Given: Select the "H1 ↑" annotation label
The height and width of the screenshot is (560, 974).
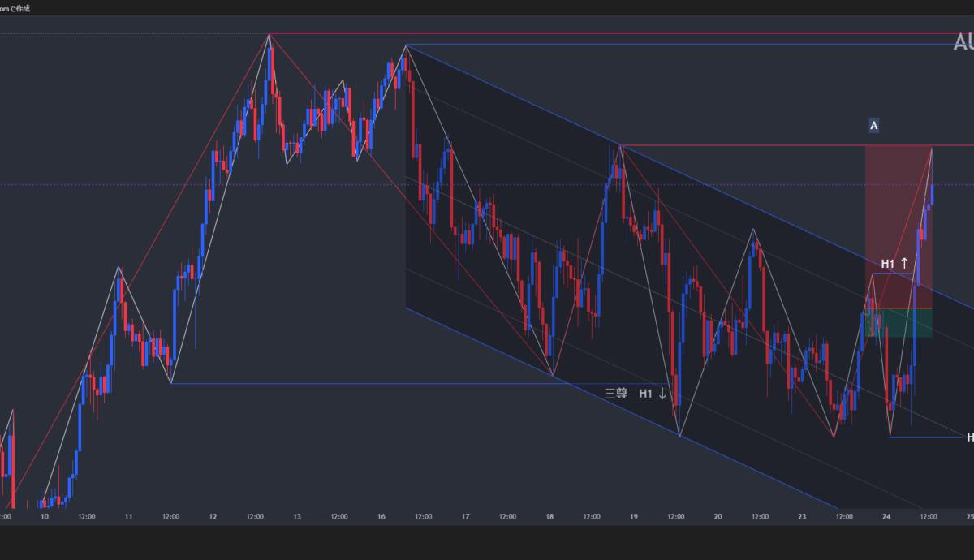Looking at the screenshot, I should [x=895, y=264].
